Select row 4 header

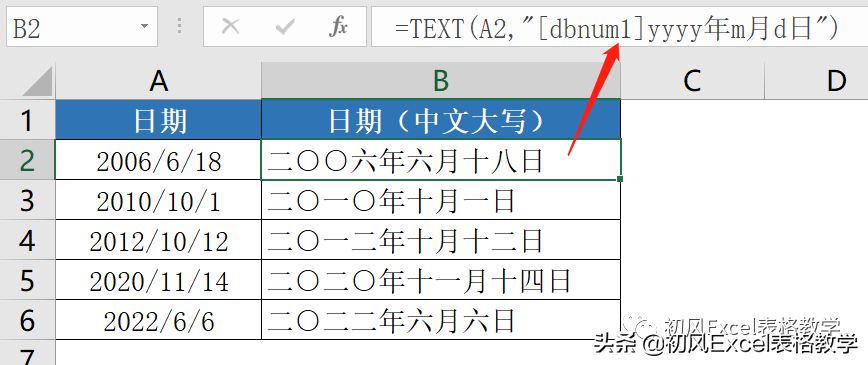click(28, 240)
